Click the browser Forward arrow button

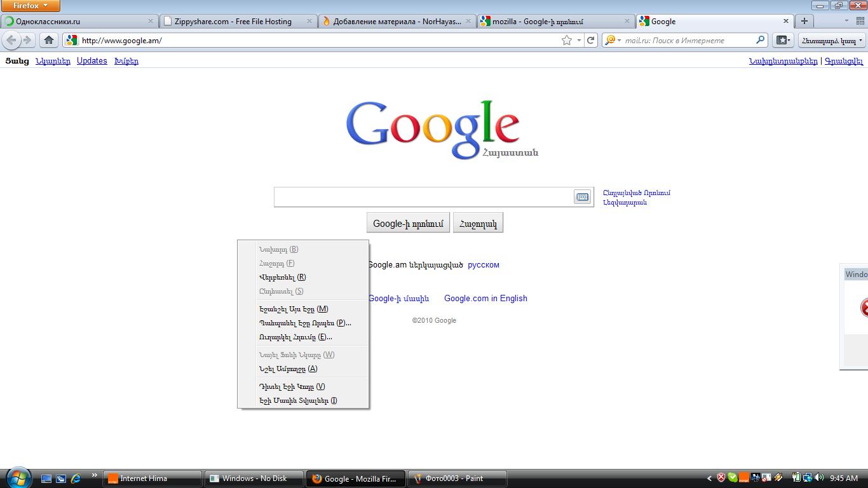[27, 40]
